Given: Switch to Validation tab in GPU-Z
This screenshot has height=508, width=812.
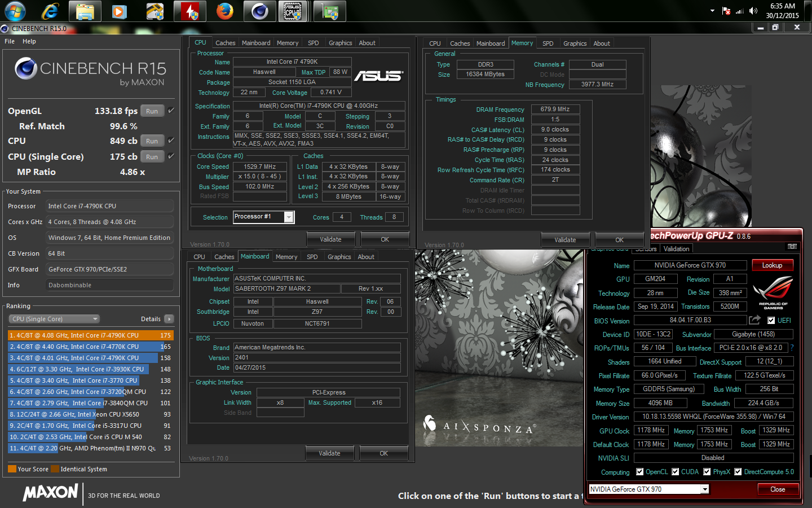Looking at the screenshot, I should (x=676, y=249).
